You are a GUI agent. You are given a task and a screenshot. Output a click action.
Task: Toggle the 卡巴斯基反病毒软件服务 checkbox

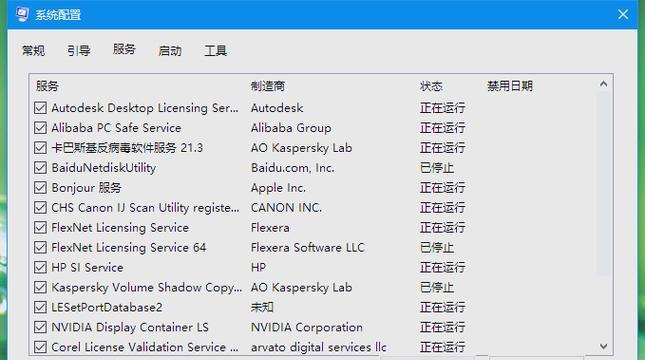[x=40, y=148]
